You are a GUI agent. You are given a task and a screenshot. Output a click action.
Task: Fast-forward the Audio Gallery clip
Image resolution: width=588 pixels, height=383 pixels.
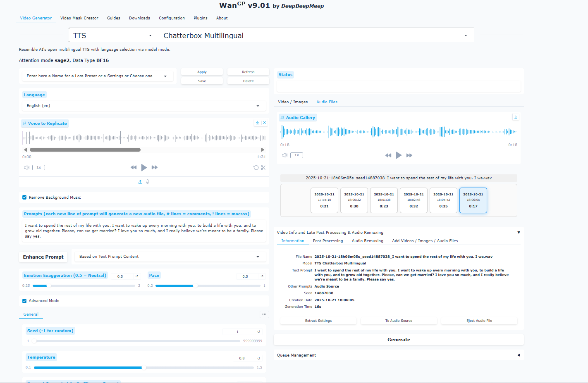click(x=409, y=155)
